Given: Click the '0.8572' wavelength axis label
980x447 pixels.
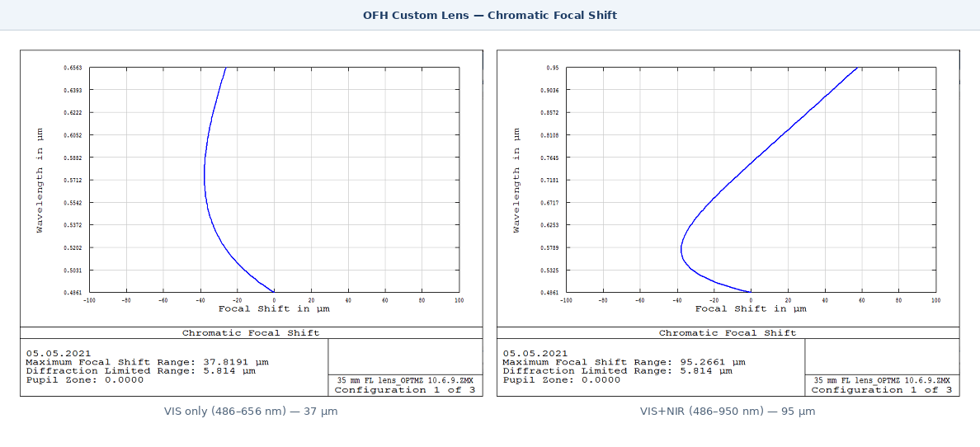Looking at the screenshot, I should (x=549, y=112).
